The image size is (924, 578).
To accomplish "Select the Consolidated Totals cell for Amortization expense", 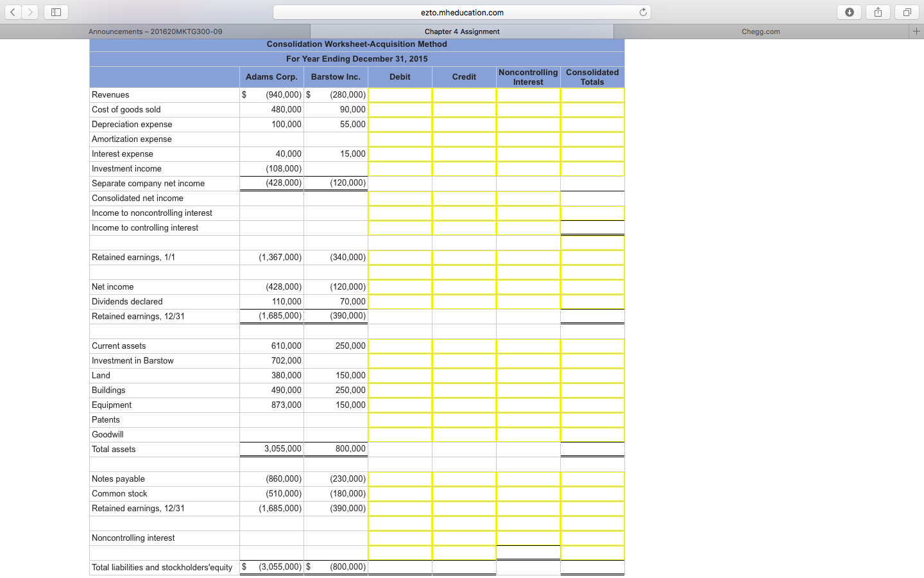I will [x=592, y=139].
